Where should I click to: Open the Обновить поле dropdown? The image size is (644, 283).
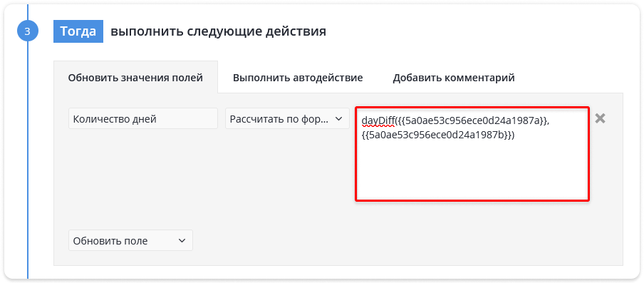130,241
